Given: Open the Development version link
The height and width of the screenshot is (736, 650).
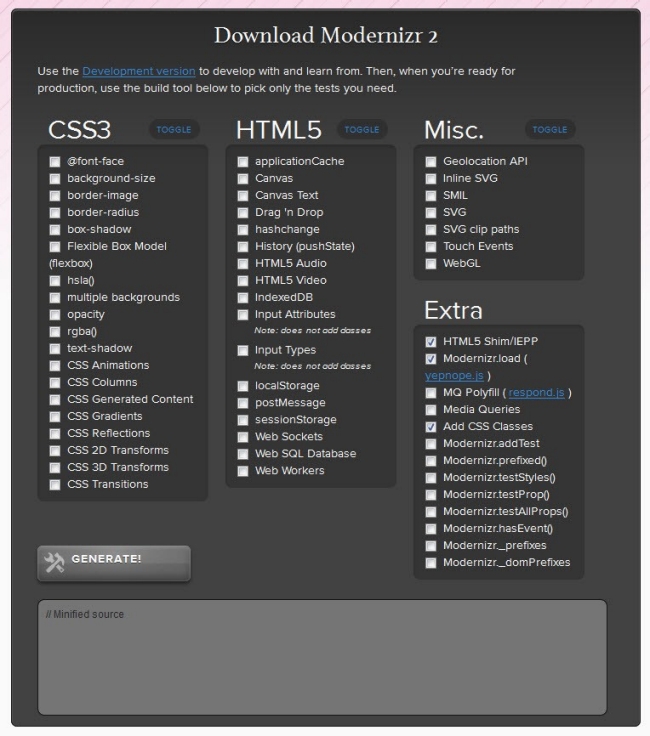Looking at the screenshot, I should (138, 71).
